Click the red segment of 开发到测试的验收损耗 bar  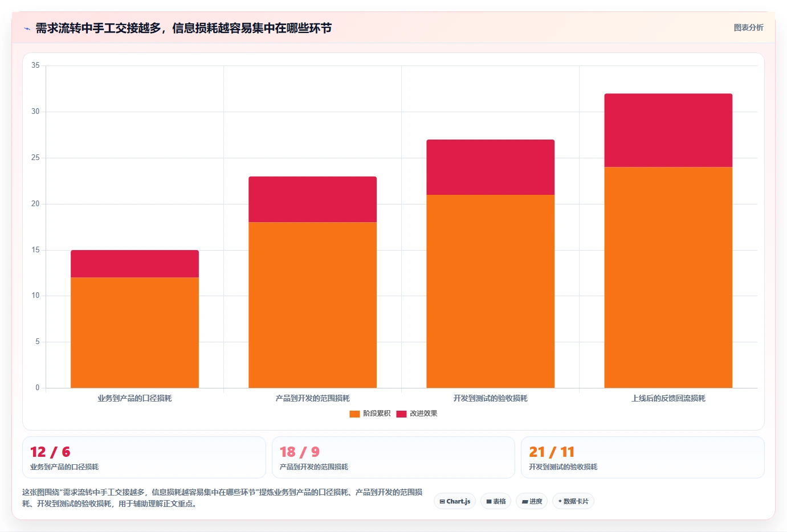click(490, 167)
